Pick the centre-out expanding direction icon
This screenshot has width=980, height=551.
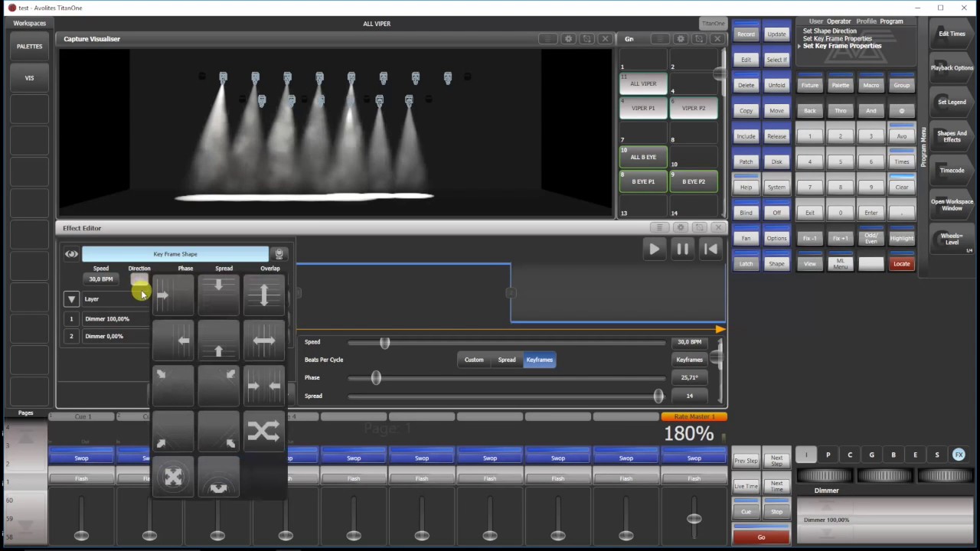pos(173,477)
